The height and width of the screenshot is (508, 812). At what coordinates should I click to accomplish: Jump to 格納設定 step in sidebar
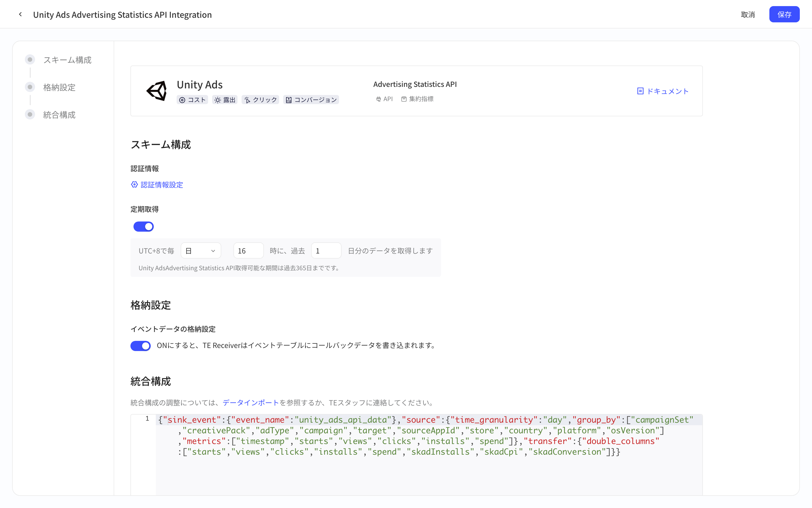pyautogui.click(x=59, y=87)
